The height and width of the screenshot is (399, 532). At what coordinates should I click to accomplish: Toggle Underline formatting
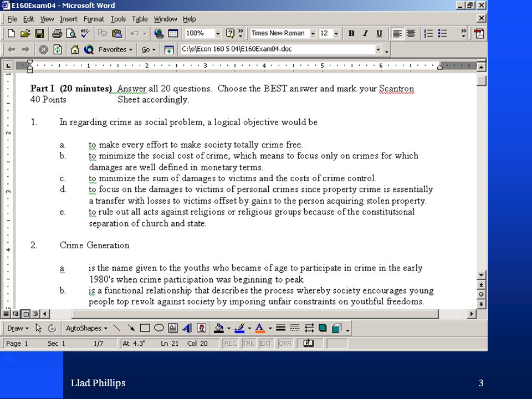click(x=379, y=33)
